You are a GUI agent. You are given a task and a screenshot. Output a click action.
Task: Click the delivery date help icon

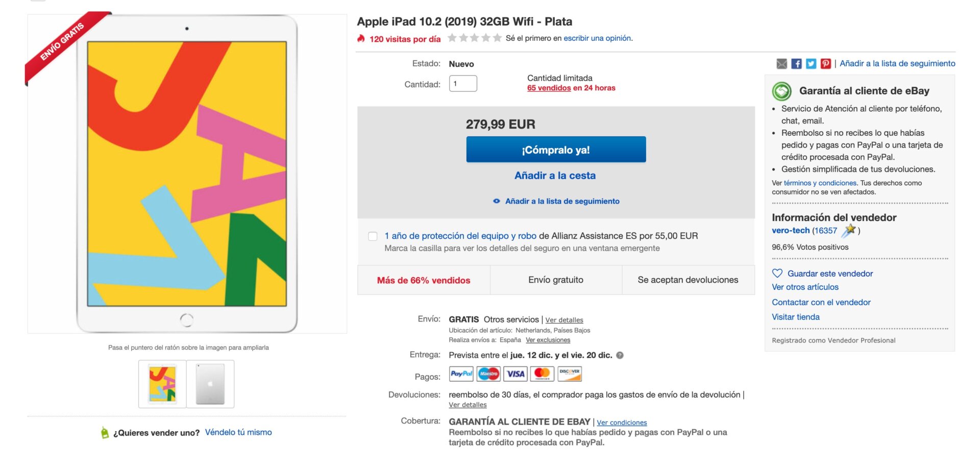coord(620,355)
